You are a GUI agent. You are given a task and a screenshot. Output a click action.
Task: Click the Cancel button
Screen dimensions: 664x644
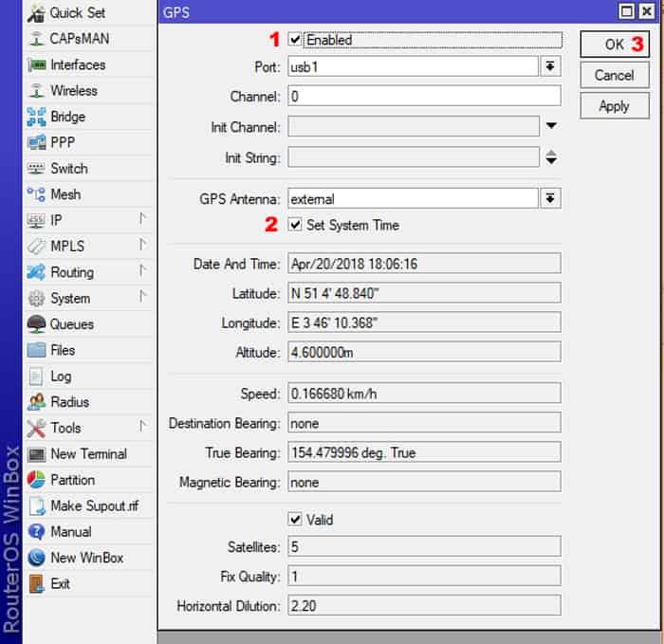click(x=615, y=75)
